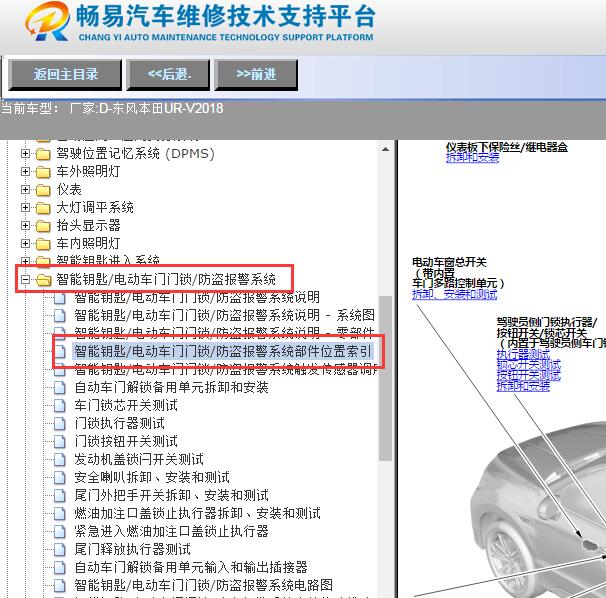
Task: Click the page icon of 门锁执行器测试
Action: [x=60, y=424]
